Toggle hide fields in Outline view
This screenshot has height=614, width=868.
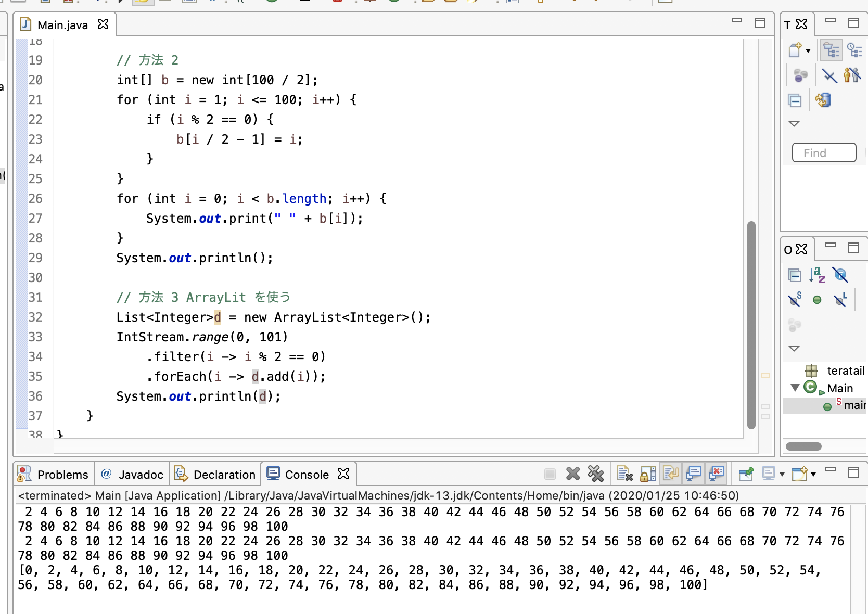840,275
